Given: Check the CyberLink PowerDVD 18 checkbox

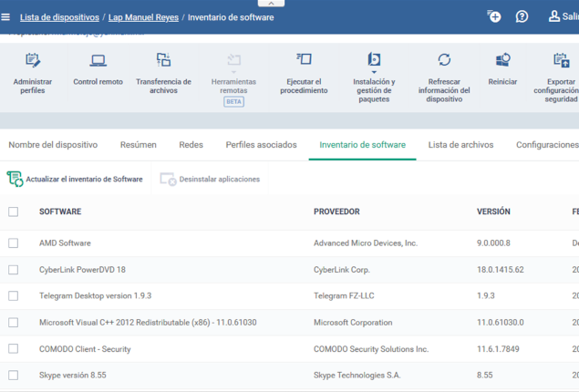Looking at the screenshot, I should click(14, 270).
